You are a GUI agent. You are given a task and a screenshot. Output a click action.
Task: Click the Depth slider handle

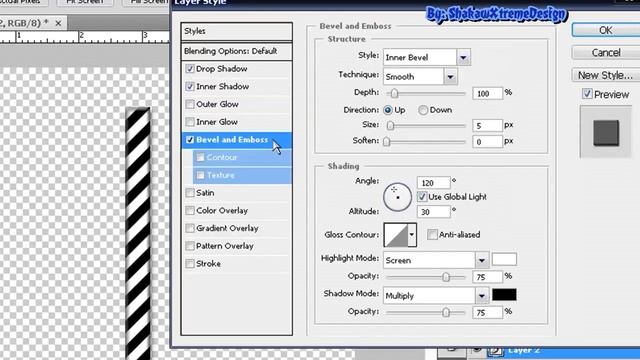point(394,93)
